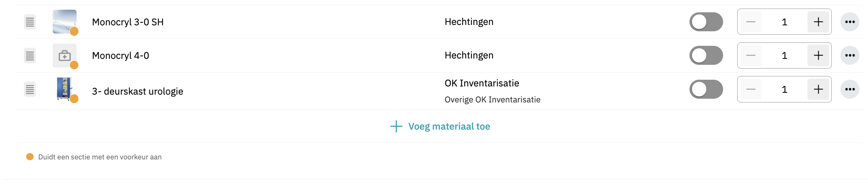Turn on 3- deurskast urologie switch
The image size is (868, 187).
706,89
